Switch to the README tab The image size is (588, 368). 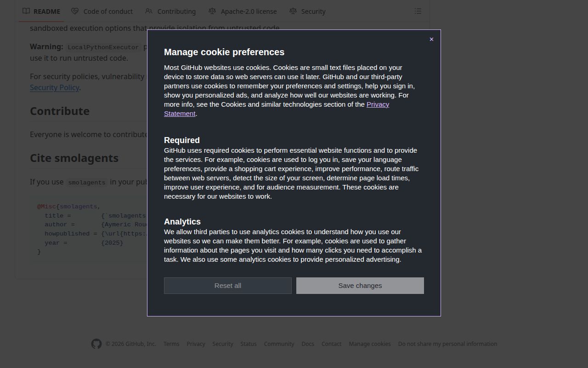click(x=41, y=11)
